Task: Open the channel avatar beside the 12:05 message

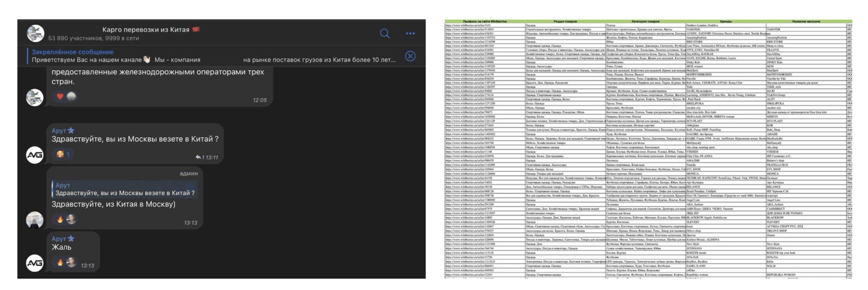Action: pyautogui.click(x=35, y=97)
